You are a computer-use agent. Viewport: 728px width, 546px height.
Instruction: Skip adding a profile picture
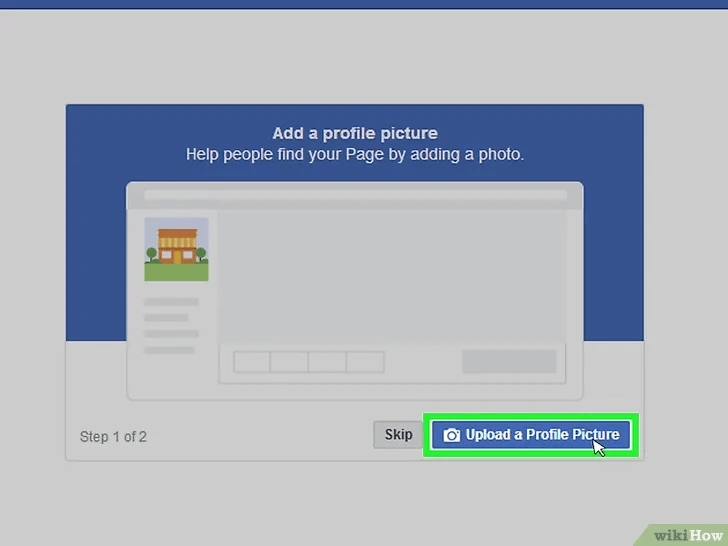(398, 435)
